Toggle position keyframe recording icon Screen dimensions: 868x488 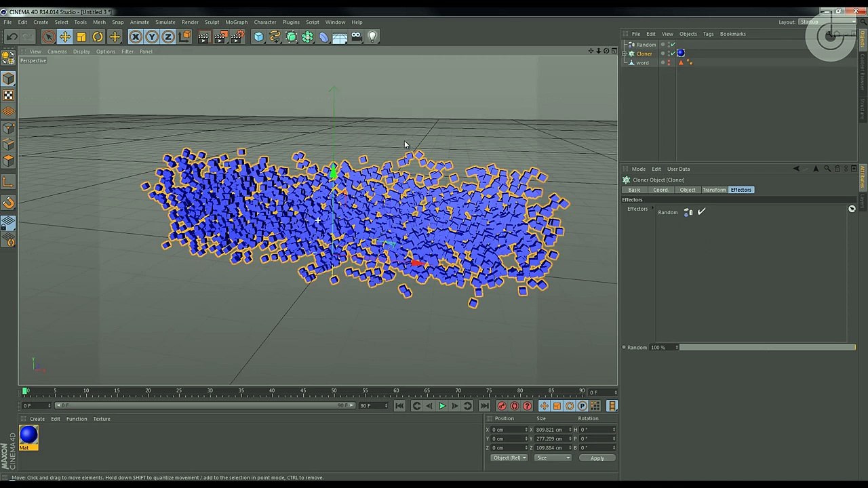click(x=544, y=406)
